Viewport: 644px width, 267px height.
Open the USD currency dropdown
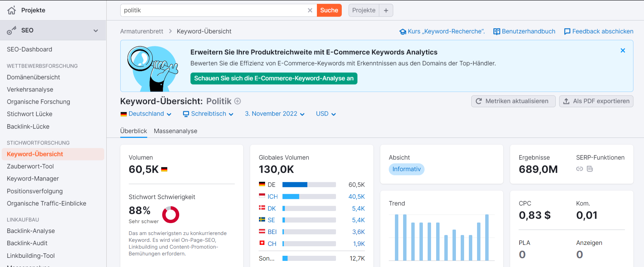326,114
